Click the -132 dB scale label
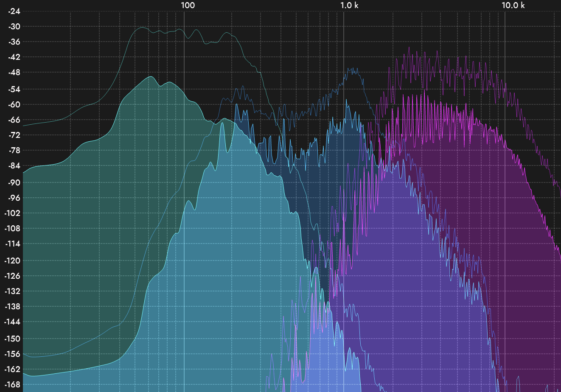The image size is (561, 392). 12,291
